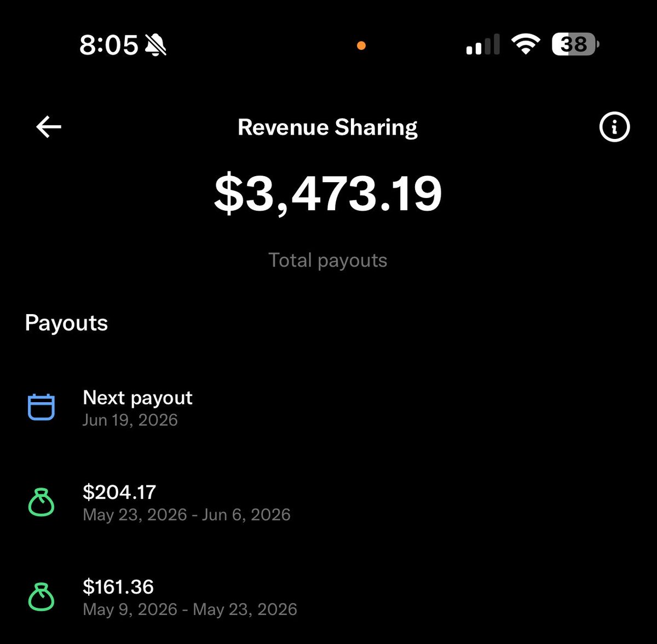The width and height of the screenshot is (657, 644).
Task: Tap the battery indicator showing 38
Action: coord(575,44)
